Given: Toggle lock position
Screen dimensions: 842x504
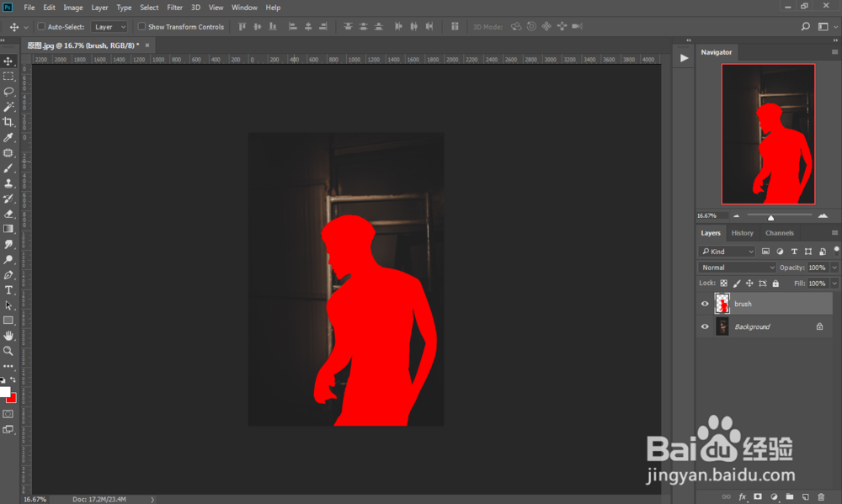Looking at the screenshot, I should point(749,284).
